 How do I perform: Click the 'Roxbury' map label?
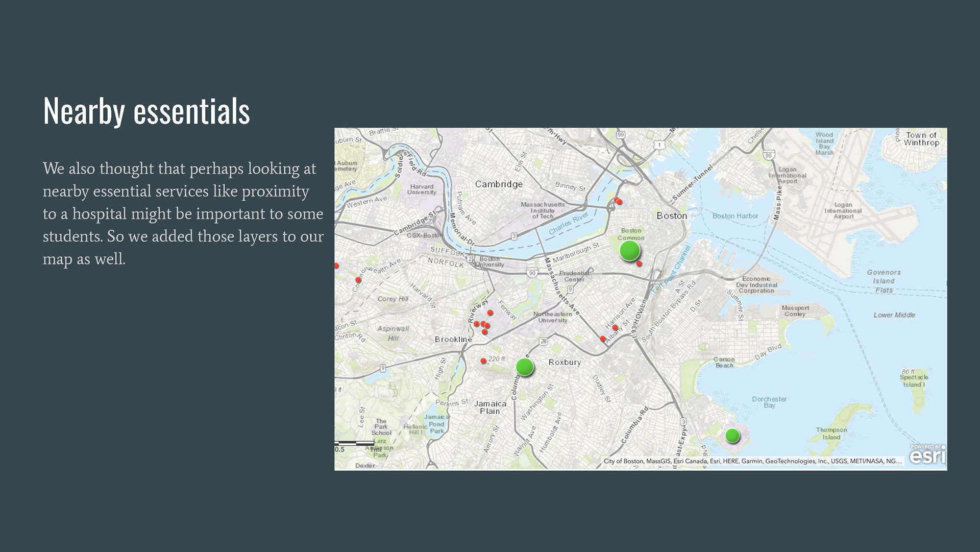(x=565, y=363)
